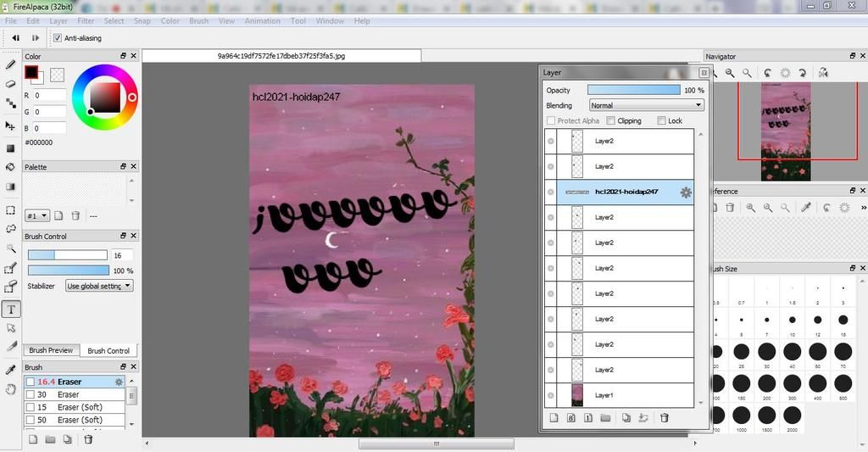
Task: Rotate view right in Navigator
Action: [x=802, y=73]
